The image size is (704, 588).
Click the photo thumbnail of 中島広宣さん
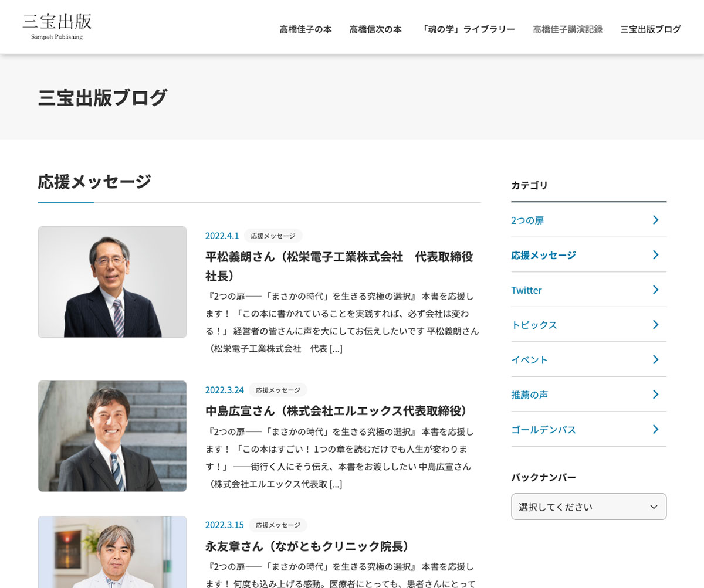coord(112,436)
